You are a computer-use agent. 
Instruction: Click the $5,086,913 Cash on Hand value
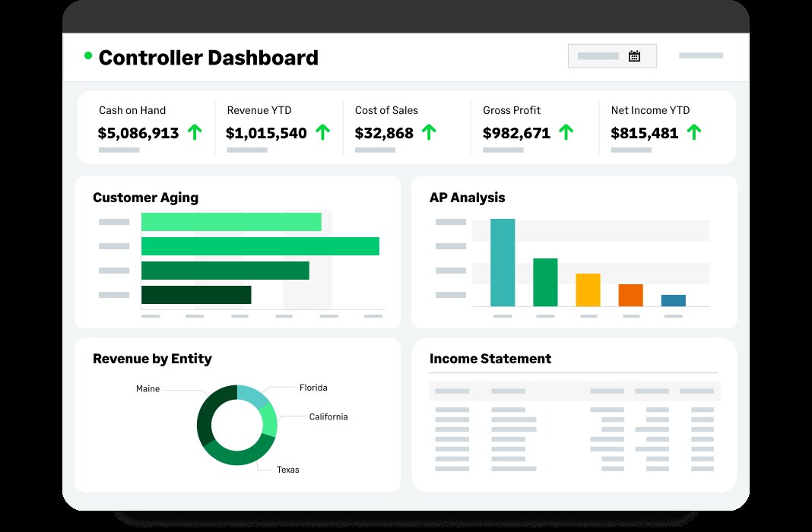[x=138, y=133]
